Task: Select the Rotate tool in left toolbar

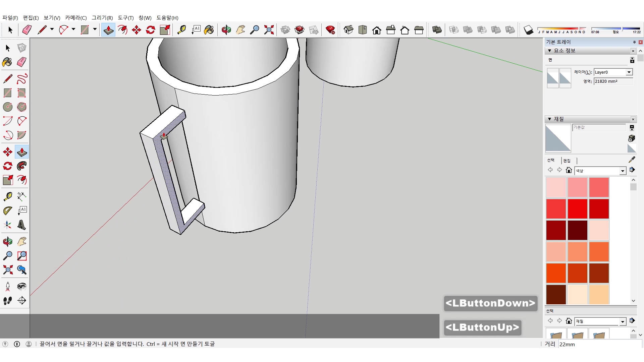Action: pyautogui.click(x=7, y=166)
